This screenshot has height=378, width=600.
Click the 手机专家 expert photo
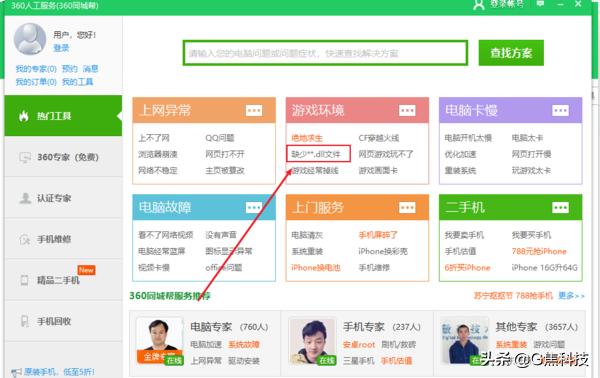point(313,341)
